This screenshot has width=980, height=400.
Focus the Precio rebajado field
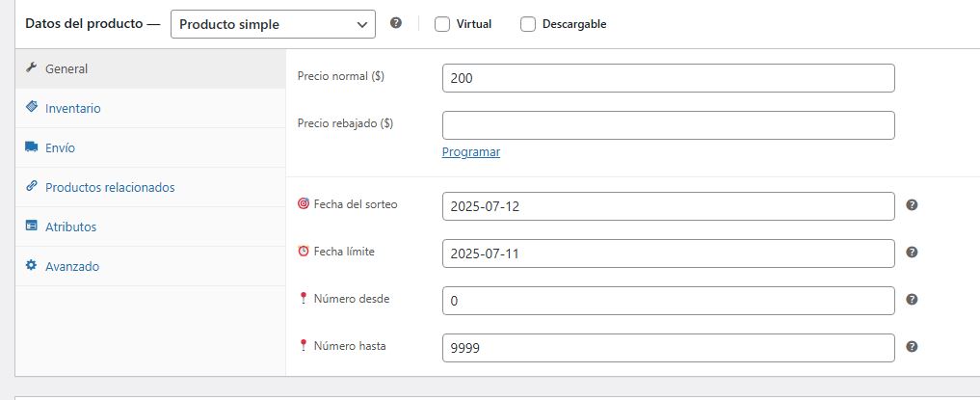click(x=668, y=125)
